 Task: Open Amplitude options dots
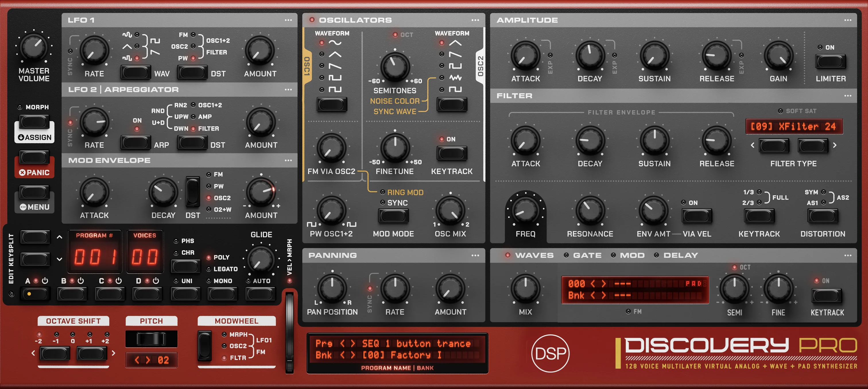coord(848,20)
